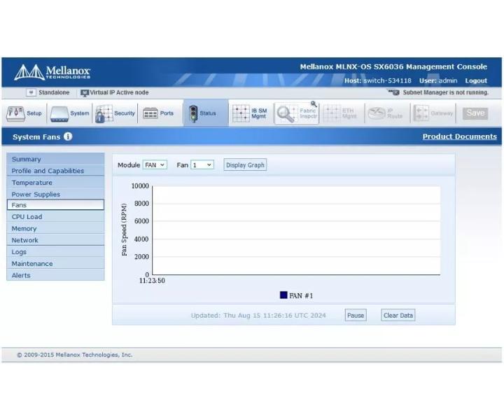Click the Gateway icon
The image size is (504, 420).
[x=421, y=113]
